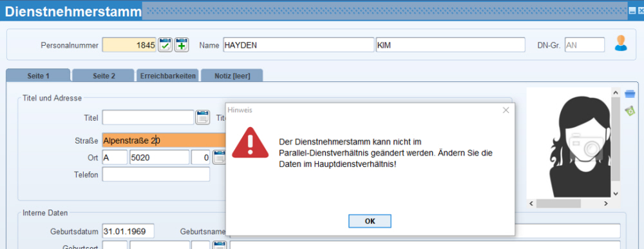This screenshot has width=644, height=249.
Task: Click OK in the Hinweis dialog
Action: [x=370, y=221]
